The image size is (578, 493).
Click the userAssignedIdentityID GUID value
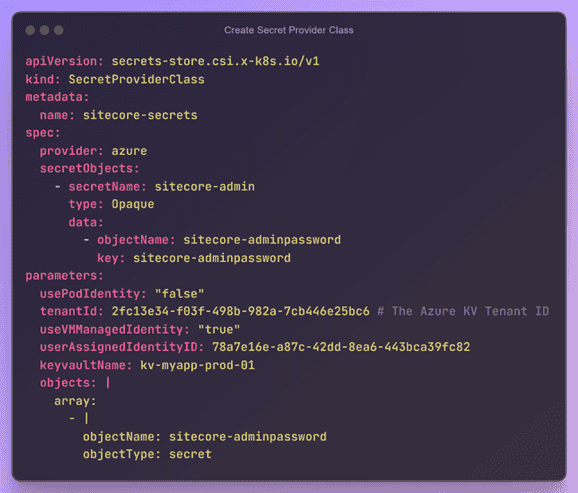(341, 347)
